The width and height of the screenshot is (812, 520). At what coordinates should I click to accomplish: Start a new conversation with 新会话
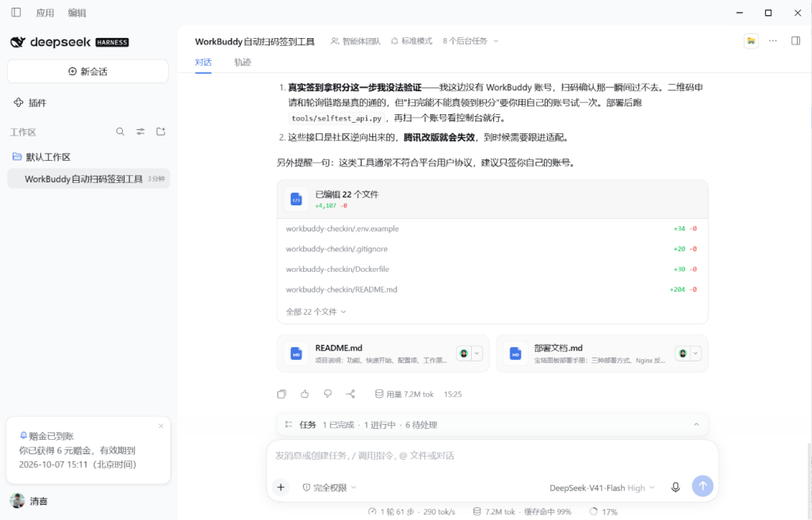[88, 71]
